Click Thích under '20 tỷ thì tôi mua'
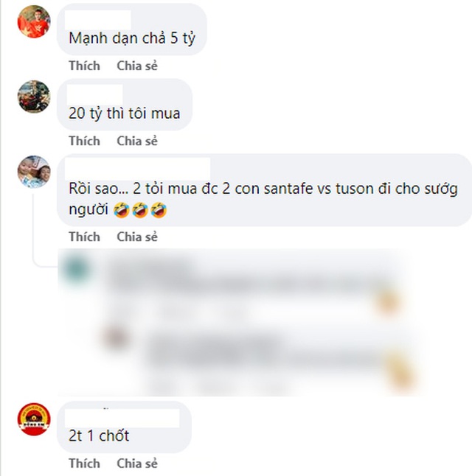 [85, 141]
